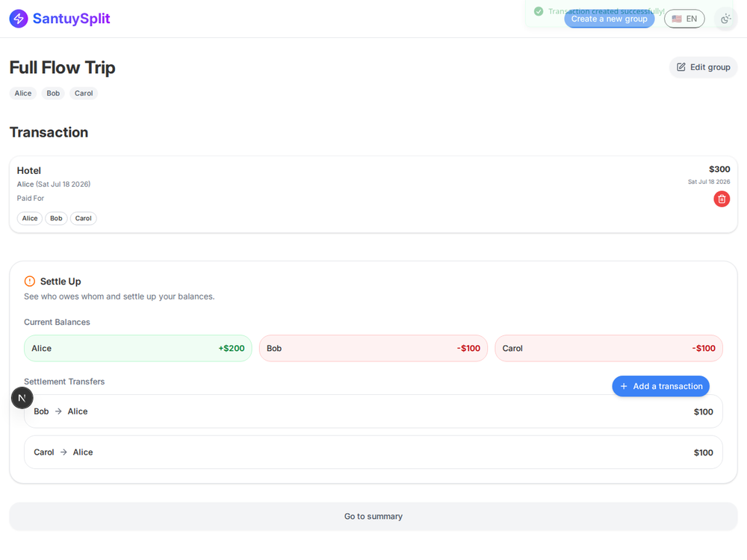Click the success checkmark in the notification

click(x=539, y=11)
